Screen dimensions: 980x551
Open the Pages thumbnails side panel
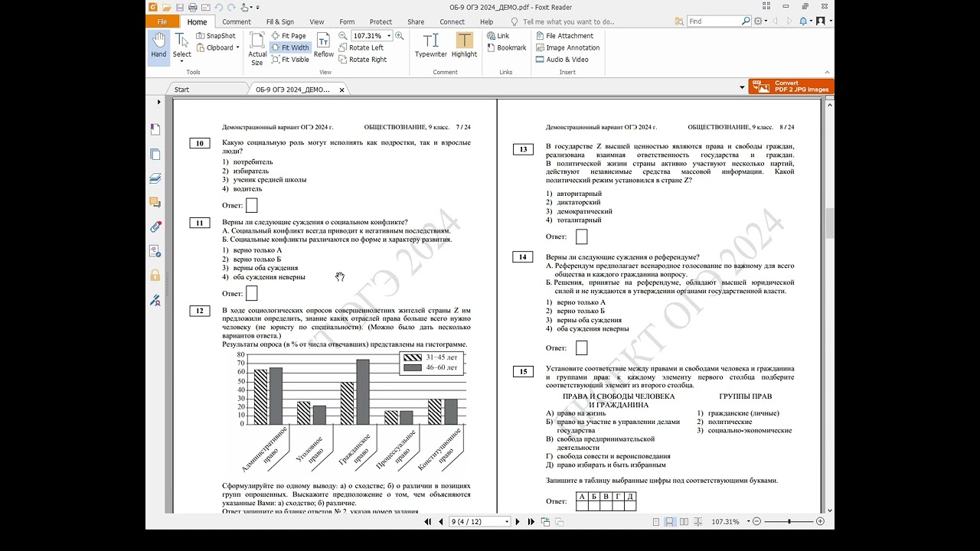pyautogui.click(x=155, y=154)
